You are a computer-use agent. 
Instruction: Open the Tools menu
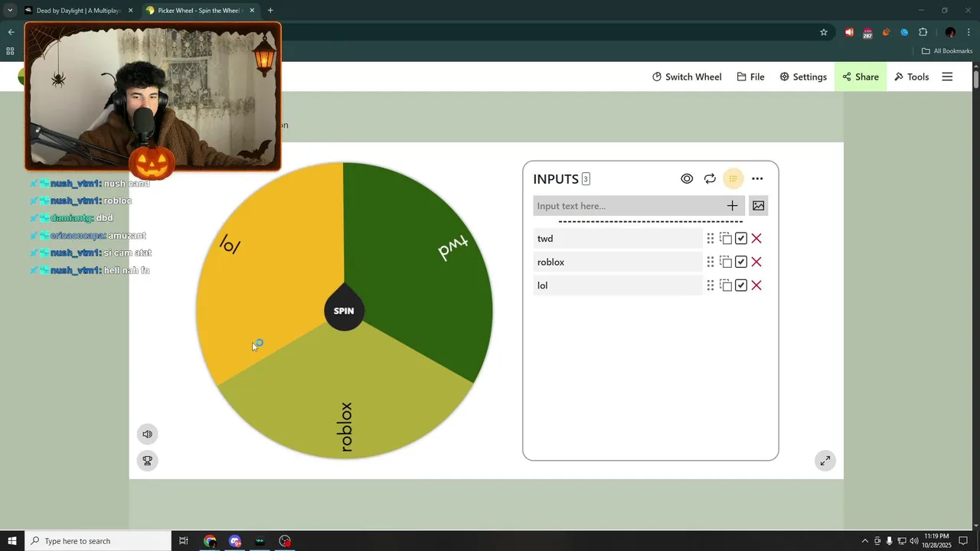tap(911, 77)
